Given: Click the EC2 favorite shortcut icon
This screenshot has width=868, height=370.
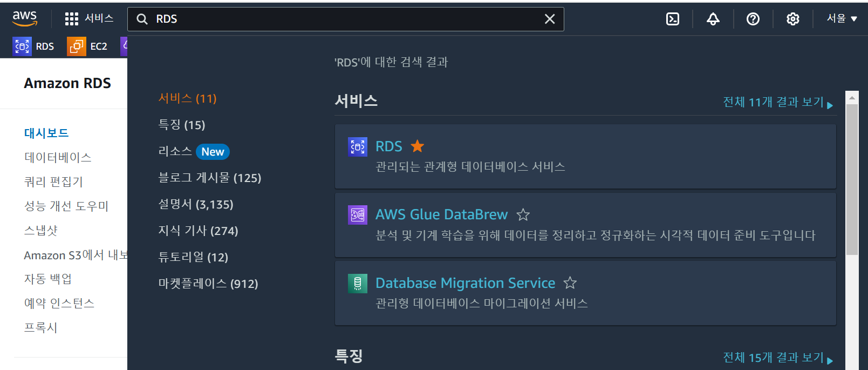Looking at the screenshot, I should click(x=76, y=46).
